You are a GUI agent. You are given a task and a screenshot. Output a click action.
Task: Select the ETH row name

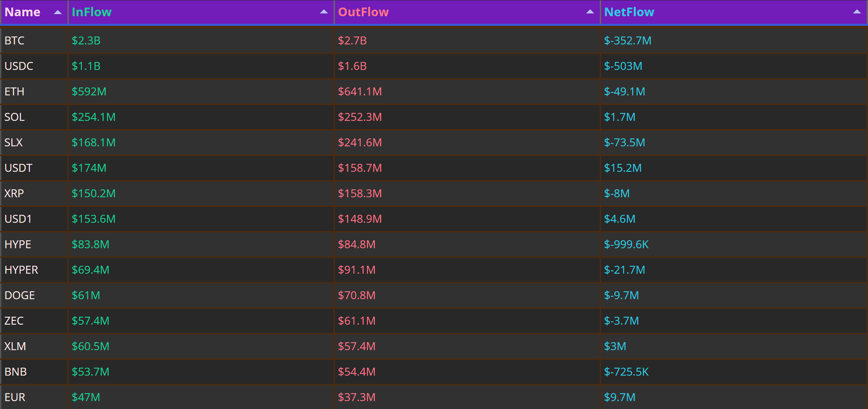click(x=14, y=92)
